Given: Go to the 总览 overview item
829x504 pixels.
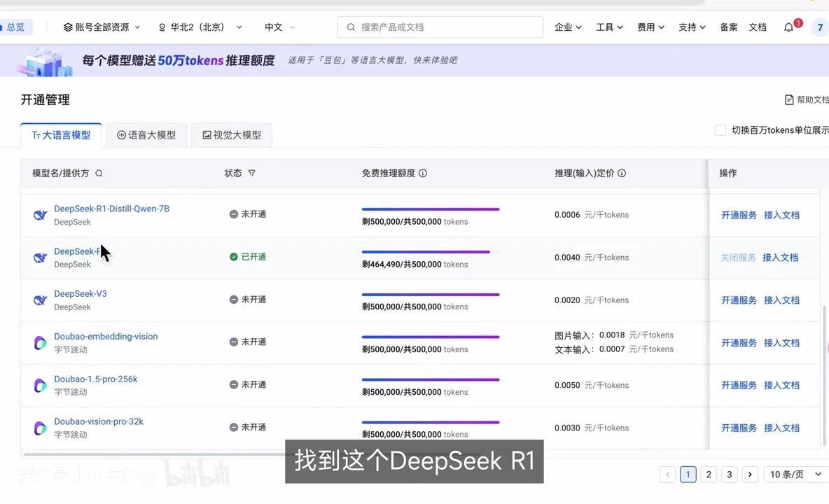Looking at the screenshot, I should pyautogui.click(x=16, y=27).
